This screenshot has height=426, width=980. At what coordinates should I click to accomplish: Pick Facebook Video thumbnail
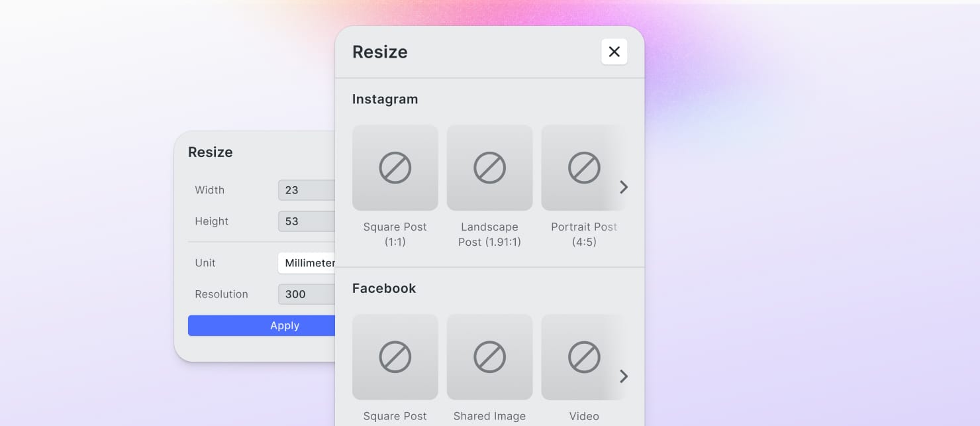click(583, 357)
